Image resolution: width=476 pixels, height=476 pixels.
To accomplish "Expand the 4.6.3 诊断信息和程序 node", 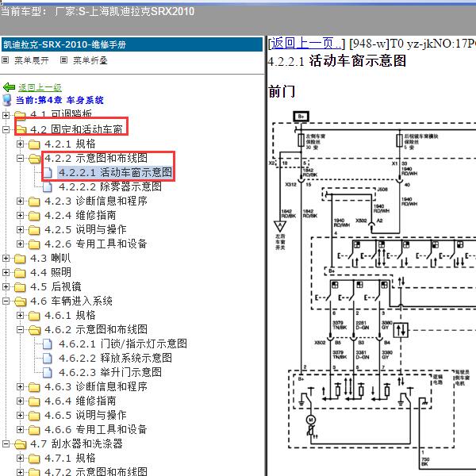I will pyautogui.click(x=20, y=386).
